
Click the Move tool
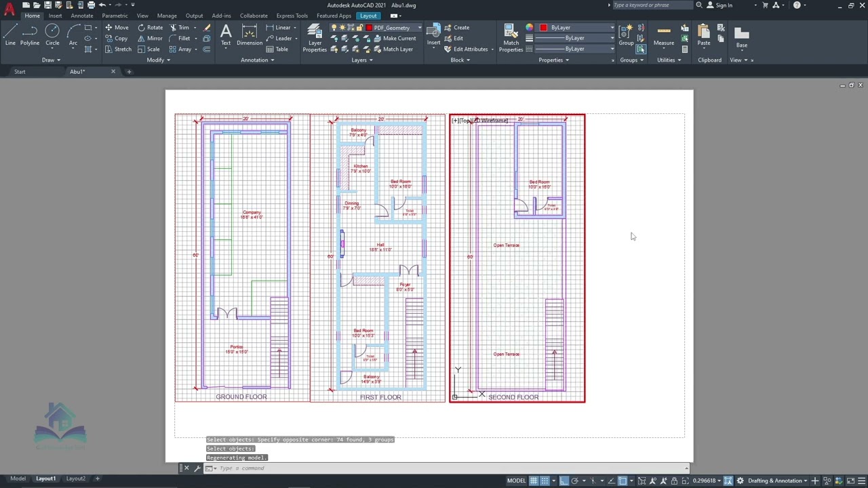pos(117,28)
